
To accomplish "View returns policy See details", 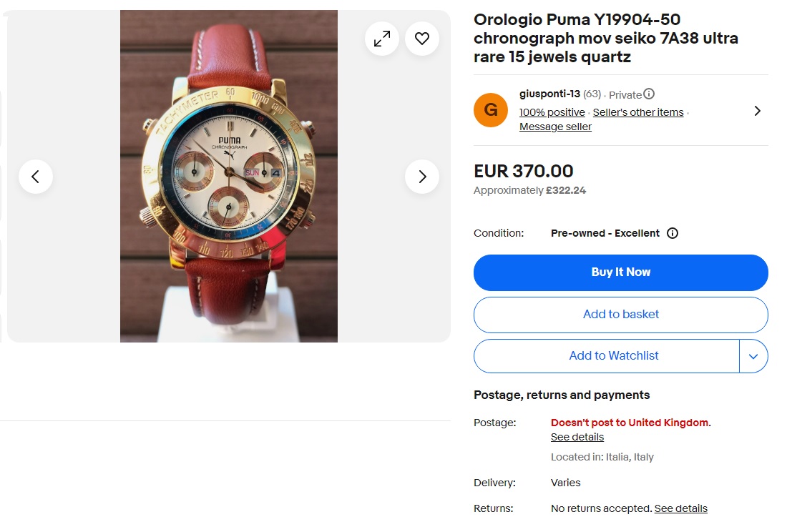I will coord(680,508).
